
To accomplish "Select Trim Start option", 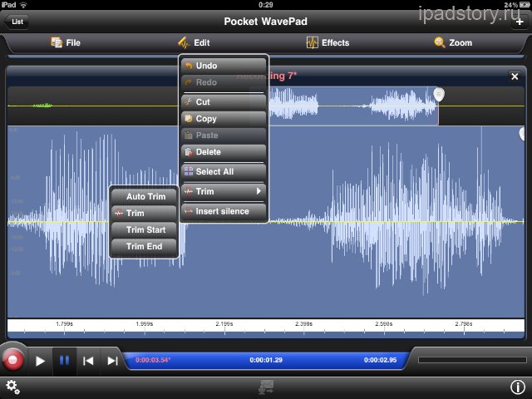I will [x=144, y=230].
